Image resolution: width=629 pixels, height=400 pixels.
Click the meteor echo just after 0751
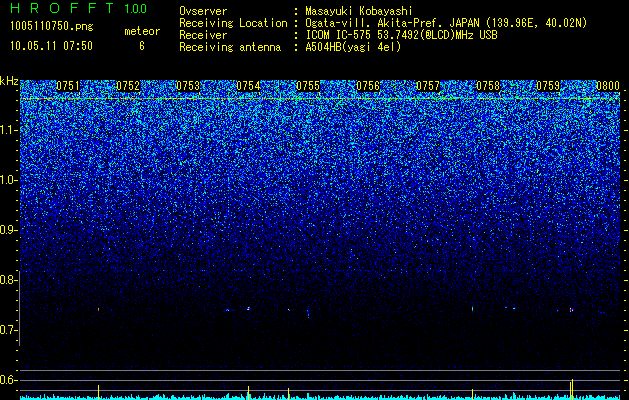(98, 309)
